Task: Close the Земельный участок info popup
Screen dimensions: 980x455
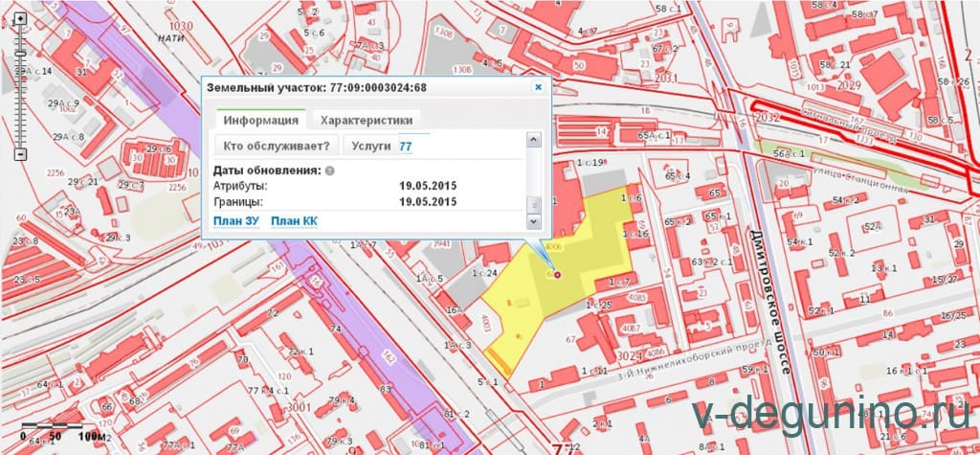Action: [538, 87]
